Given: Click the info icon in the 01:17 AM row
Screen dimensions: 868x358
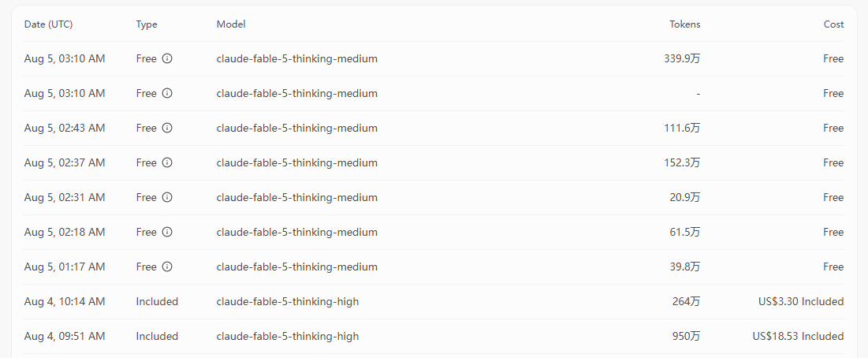Looking at the screenshot, I should 167,267.
